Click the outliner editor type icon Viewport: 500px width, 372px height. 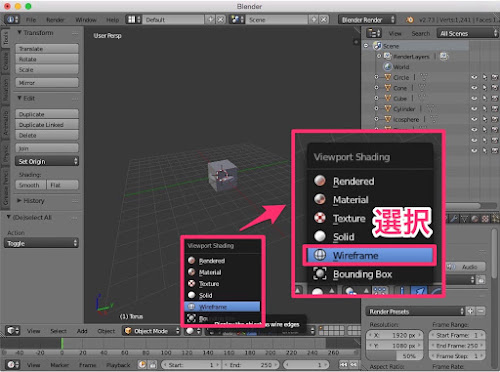point(374,33)
